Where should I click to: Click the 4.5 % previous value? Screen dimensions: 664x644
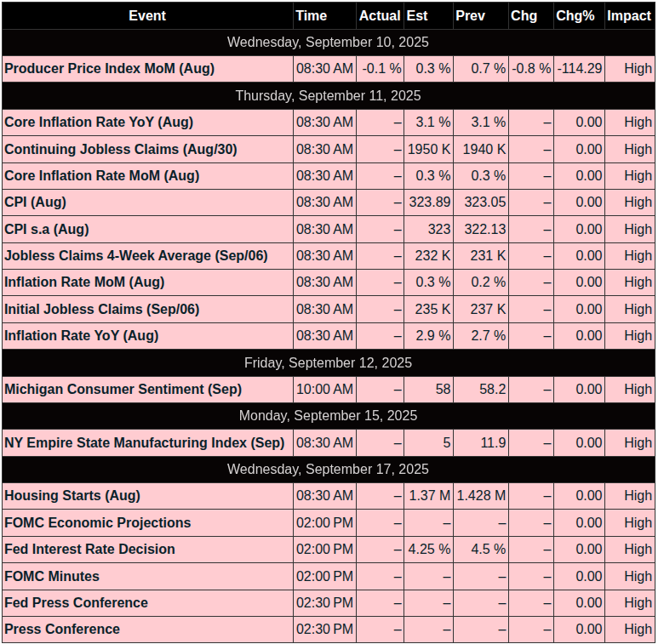click(x=488, y=550)
